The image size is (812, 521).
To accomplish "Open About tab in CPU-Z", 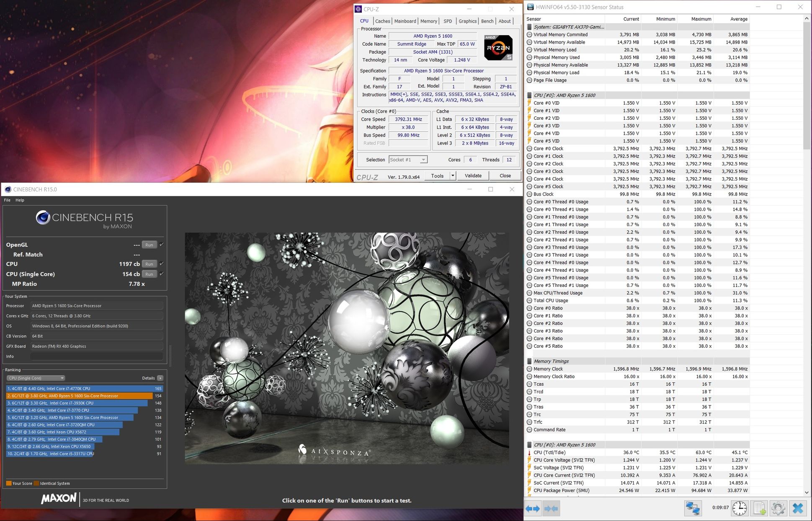I will tap(504, 21).
